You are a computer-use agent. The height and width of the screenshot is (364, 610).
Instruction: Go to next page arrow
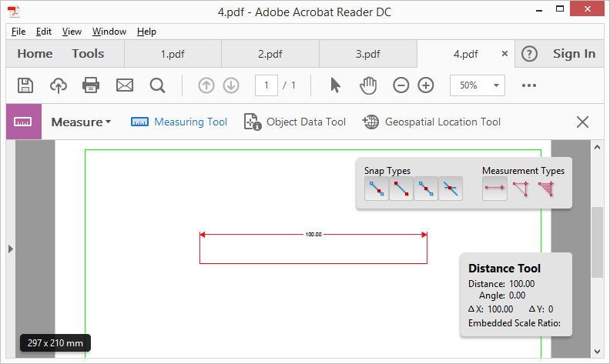tap(231, 85)
